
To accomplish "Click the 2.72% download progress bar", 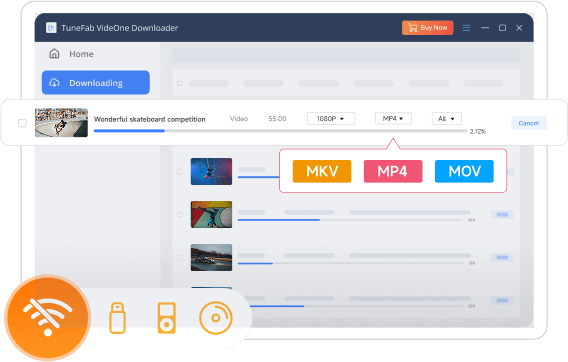I will click(x=281, y=131).
